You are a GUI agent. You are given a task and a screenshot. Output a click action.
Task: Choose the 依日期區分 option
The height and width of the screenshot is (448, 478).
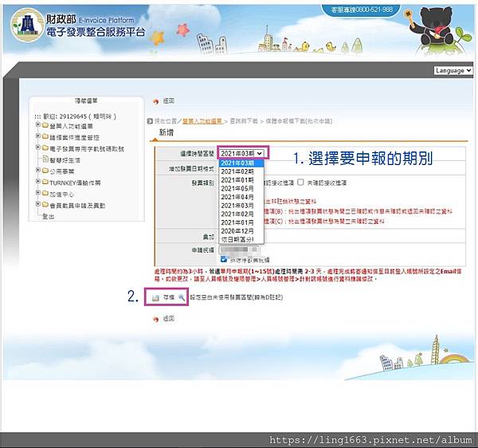pyautogui.click(x=241, y=240)
